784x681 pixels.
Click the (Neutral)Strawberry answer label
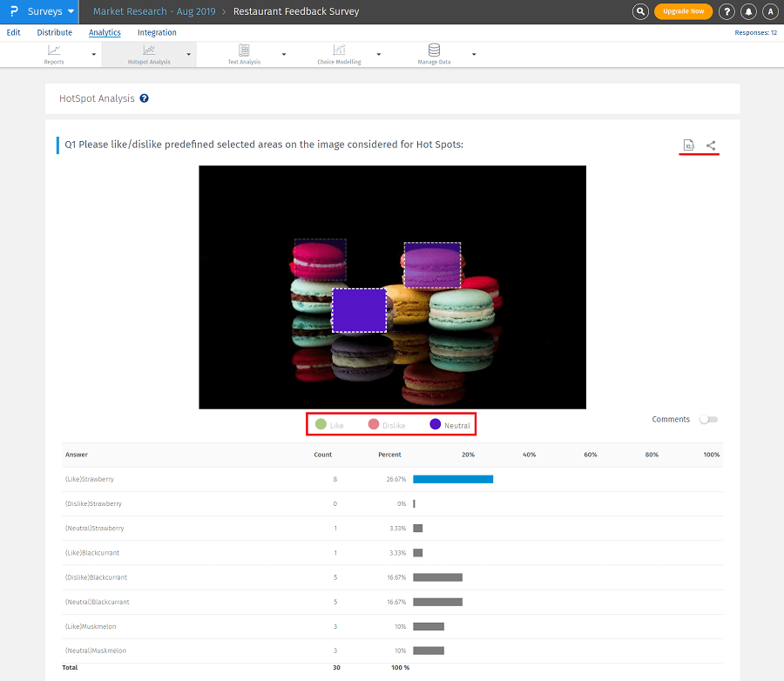click(94, 528)
